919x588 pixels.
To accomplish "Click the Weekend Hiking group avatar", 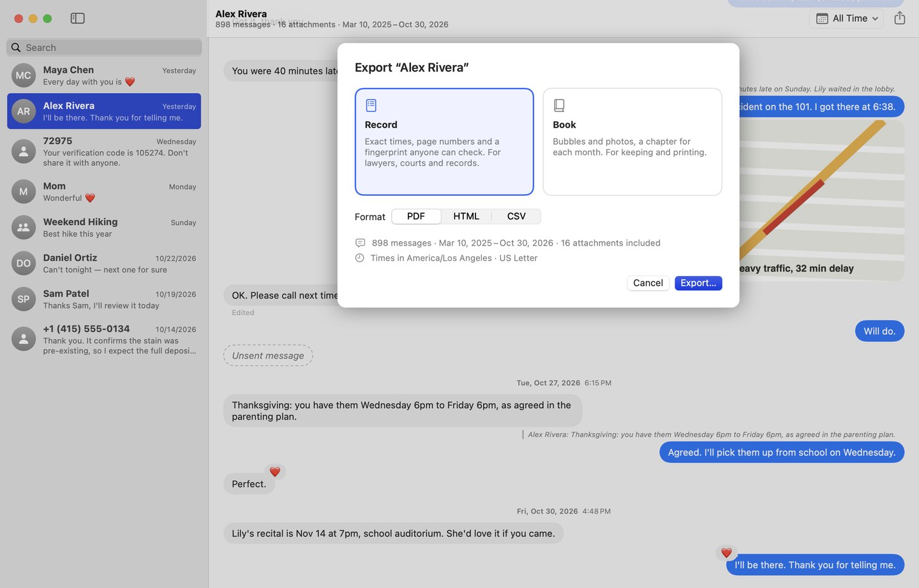I will coord(24,227).
